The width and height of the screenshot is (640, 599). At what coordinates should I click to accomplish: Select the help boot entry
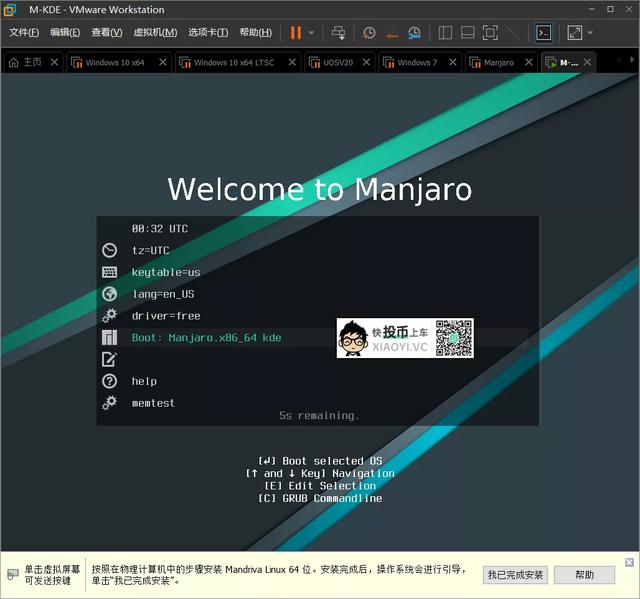(x=144, y=381)
